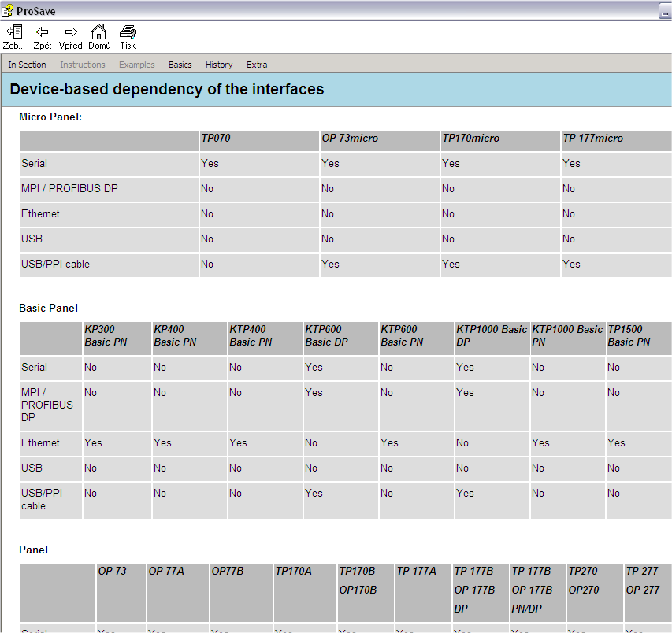672x633 pixels.
Task: Open the Extra menu
Action: (257, 65)
